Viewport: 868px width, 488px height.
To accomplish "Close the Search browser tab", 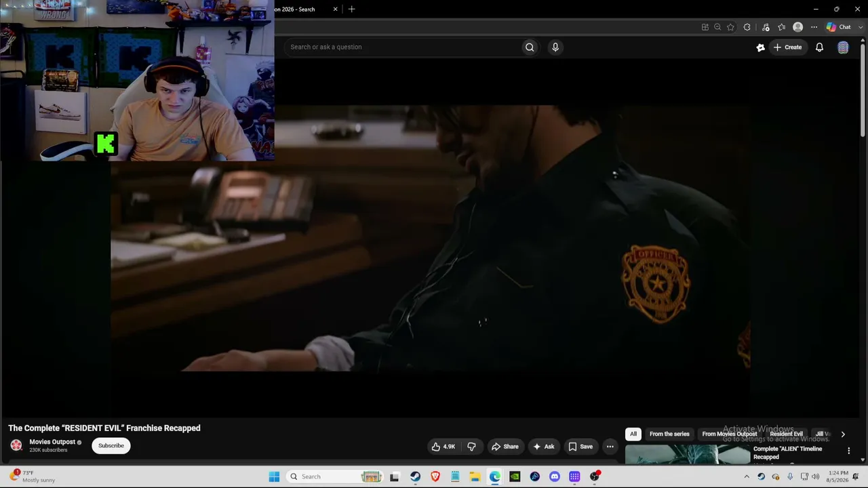I will 335,9.
